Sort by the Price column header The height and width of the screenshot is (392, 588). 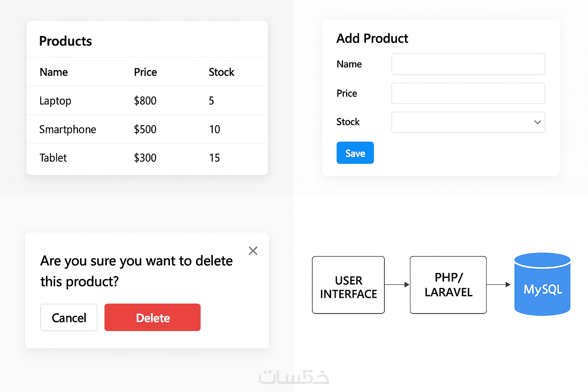145,72
